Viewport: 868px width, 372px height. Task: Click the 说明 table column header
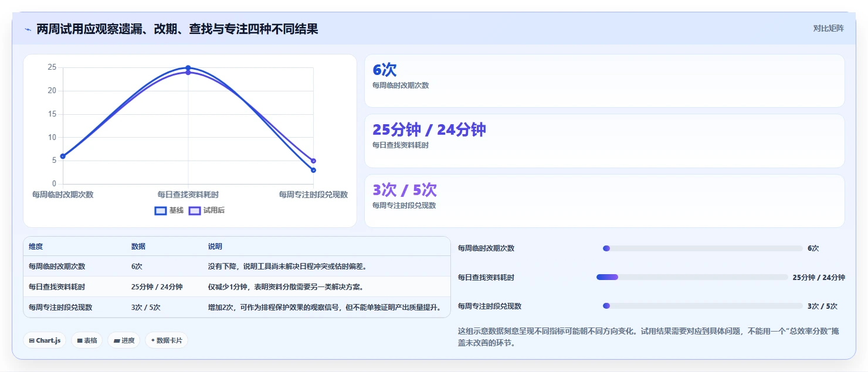click(215, 247)
